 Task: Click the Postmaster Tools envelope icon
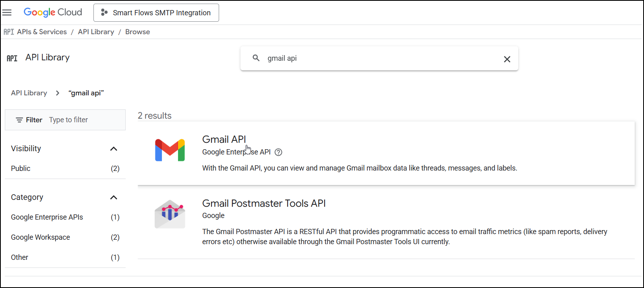coord(170,214)
